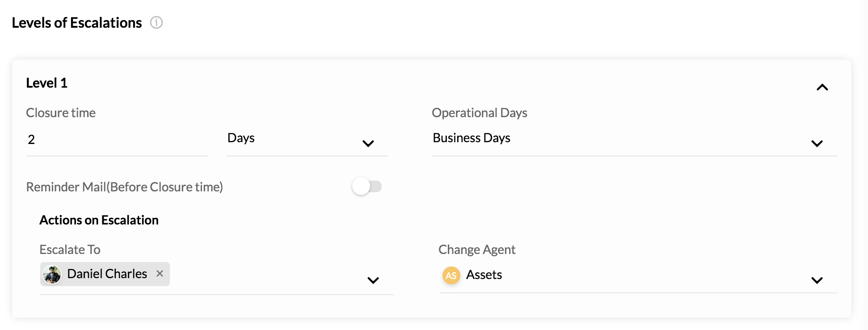Image resolution: width=868 pixels, height=330 pixels.
Task: Enable the Reminder Mail toggle
Action: point(367,186)
